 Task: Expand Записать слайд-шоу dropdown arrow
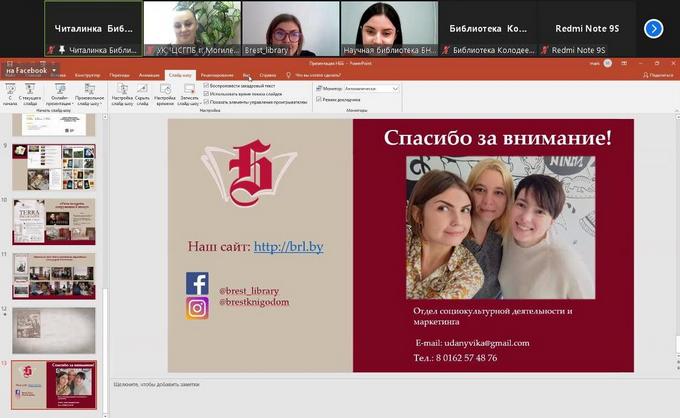tap(199, 104)
